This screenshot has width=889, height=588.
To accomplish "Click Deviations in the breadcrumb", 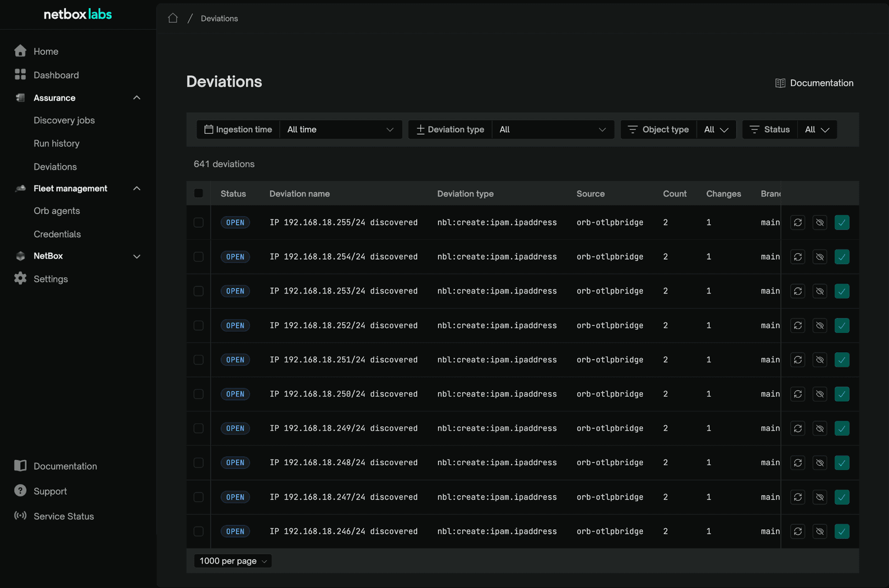I will coord(219,19).
